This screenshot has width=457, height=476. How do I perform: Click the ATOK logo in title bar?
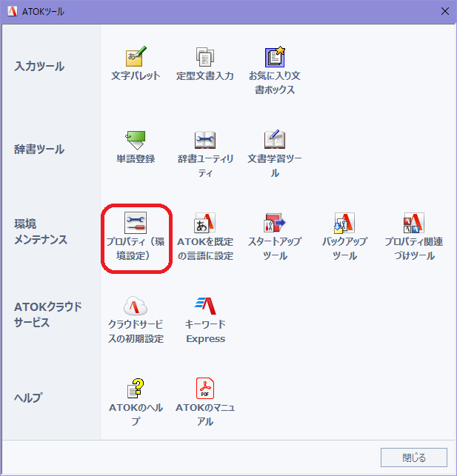tap(13, 12)
